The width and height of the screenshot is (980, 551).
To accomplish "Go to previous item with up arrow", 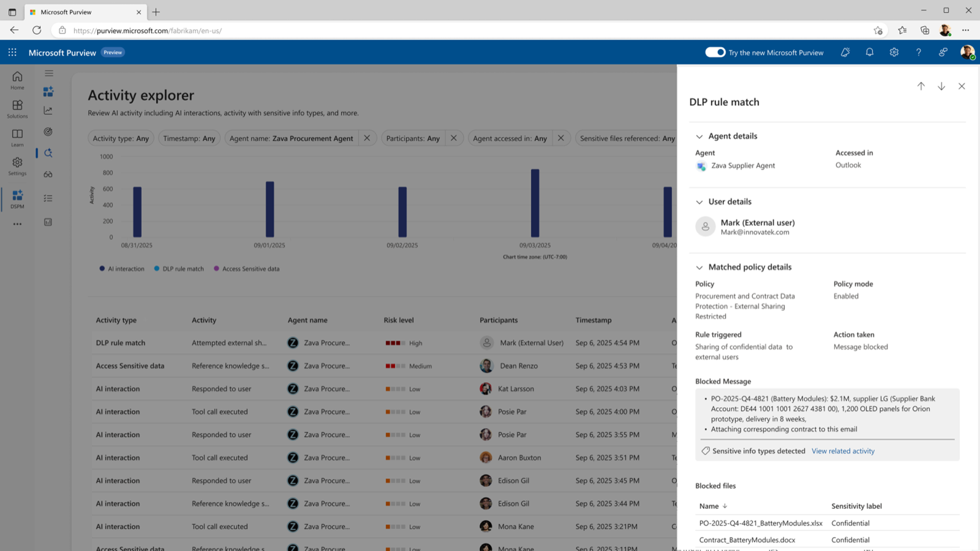I will 921,86.
